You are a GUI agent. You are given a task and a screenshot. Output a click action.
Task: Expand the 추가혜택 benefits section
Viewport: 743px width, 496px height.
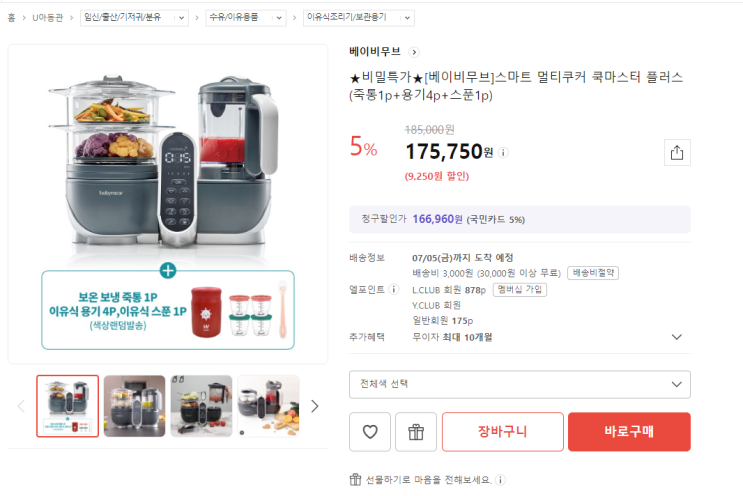(x=677, y=337)
